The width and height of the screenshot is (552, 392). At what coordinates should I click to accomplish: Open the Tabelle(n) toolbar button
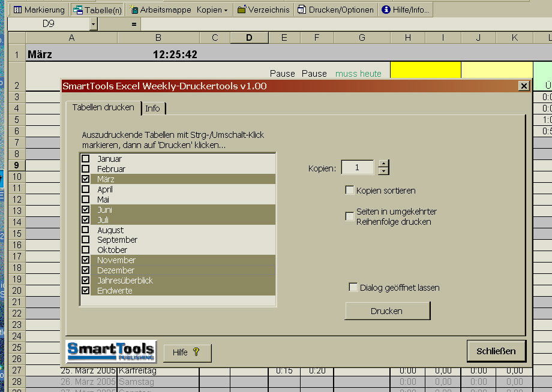[97, 10]
